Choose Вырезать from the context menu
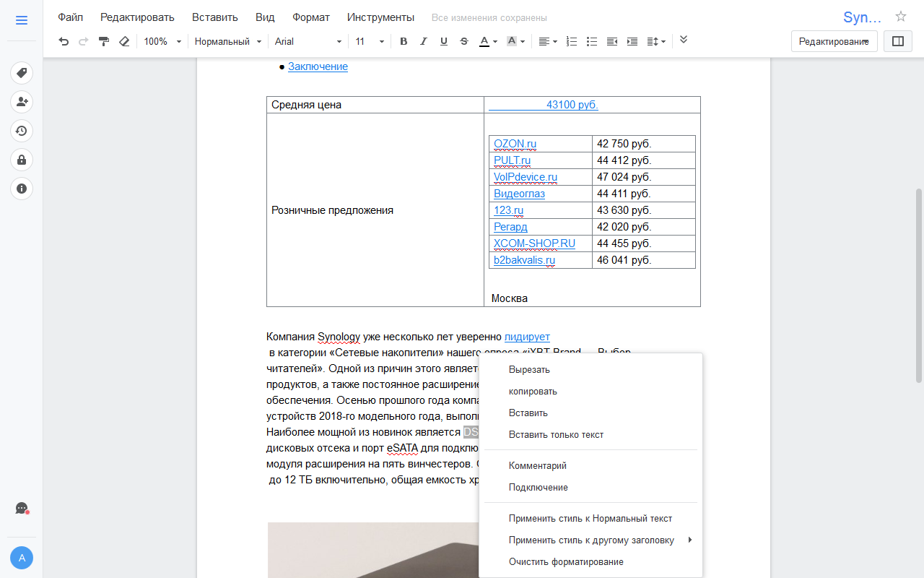Screen dimensions: 924x578 click(529, 370)
